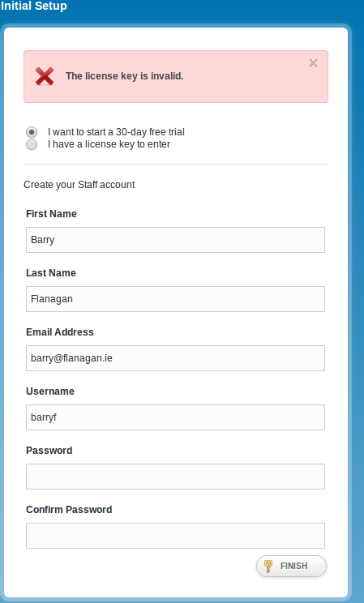Click the red X error icon
364x603 pixels.
click(x=45, y=76)
